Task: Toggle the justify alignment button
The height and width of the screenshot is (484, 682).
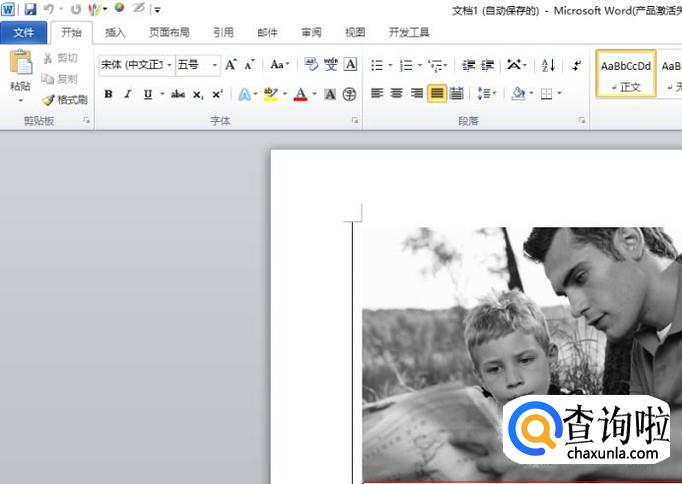Action: (437, 94)
